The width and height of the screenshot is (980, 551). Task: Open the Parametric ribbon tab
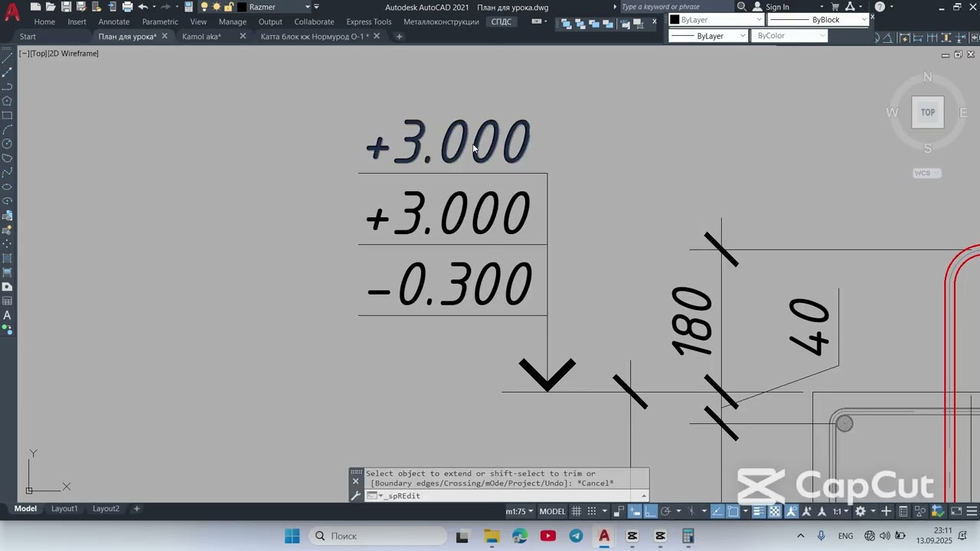tap(160, 21)
